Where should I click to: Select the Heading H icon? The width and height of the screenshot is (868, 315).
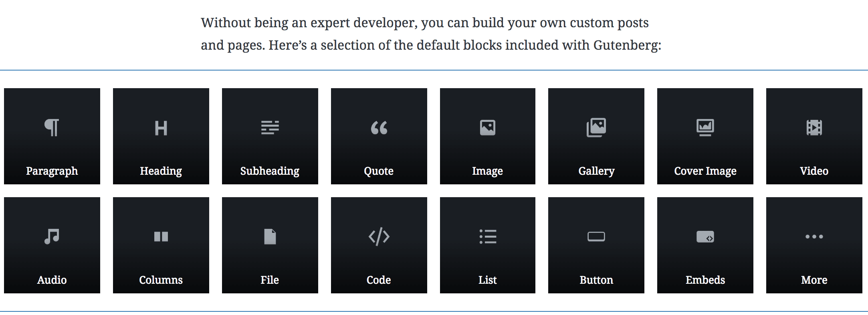click(161, 128)
